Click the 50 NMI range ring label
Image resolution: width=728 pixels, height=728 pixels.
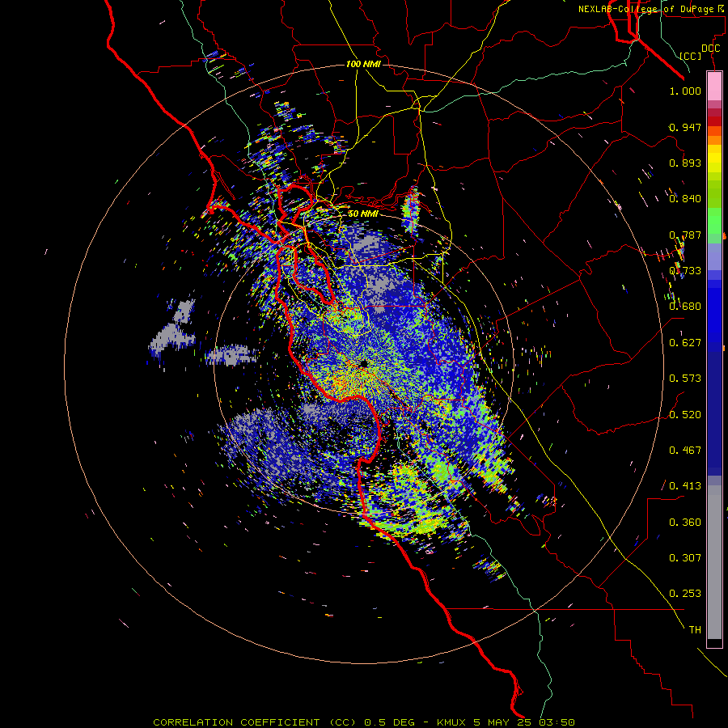(363, 214)
